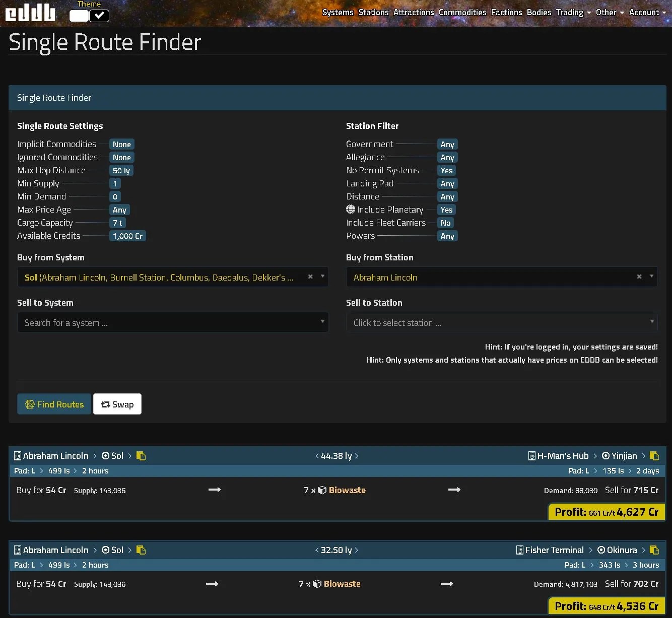Click the Sell for 702 Cr text
This screenshot has width=672, height=618.
click(632, 584)
